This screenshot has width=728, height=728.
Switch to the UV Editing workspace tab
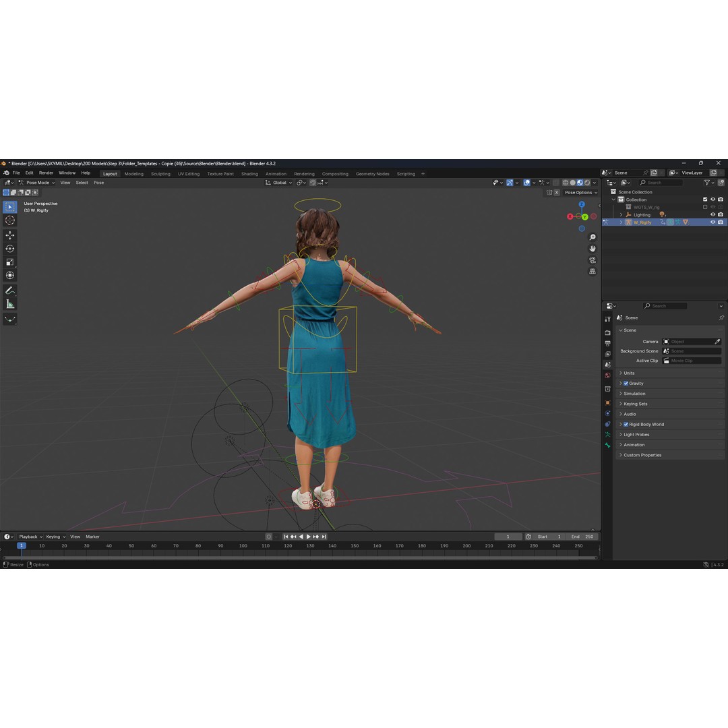point(189,174)
